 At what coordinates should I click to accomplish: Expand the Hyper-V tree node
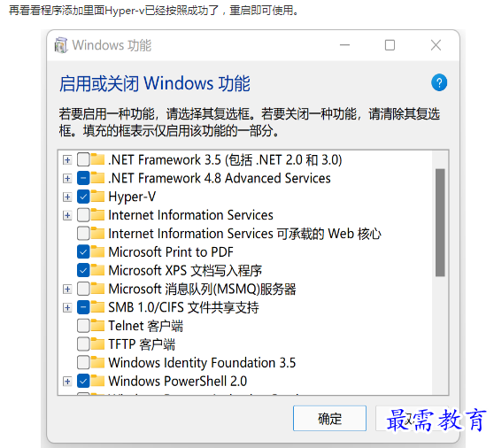[x=67, y=197]
